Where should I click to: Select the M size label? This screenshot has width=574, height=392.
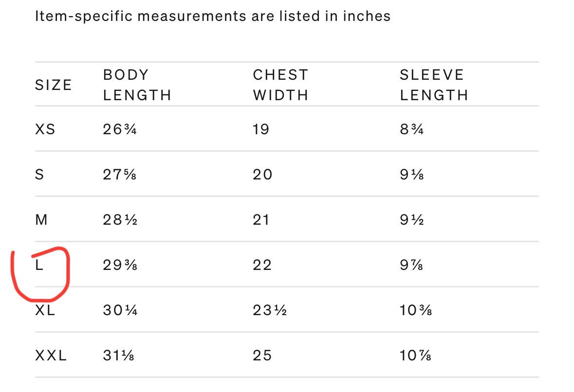(x=41, y=220)
